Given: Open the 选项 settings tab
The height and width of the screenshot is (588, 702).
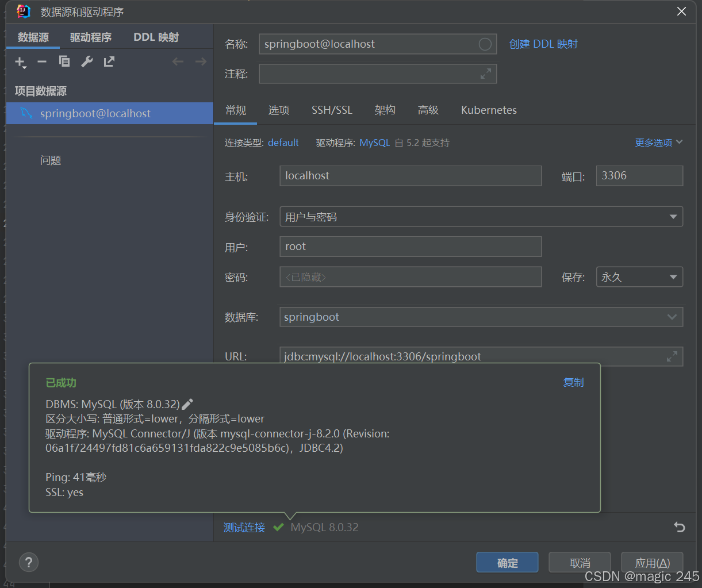Looking at the screenshot, I should click(279, 110).
